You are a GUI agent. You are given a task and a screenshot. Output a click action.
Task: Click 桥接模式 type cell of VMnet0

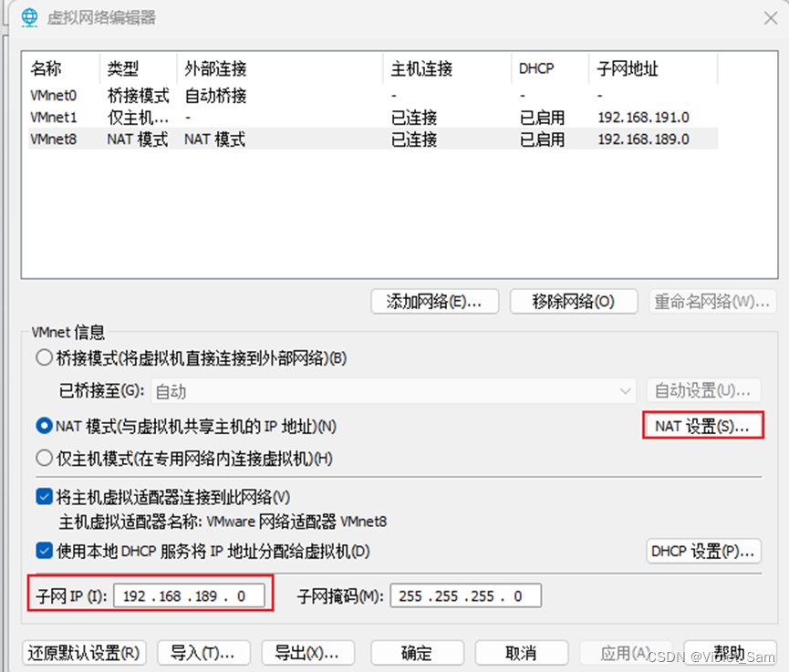(139, 95)
